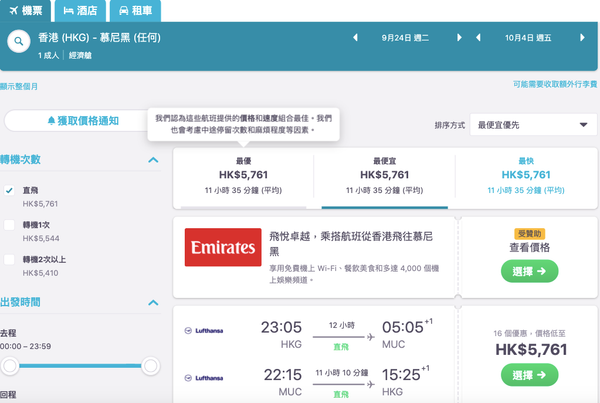
Task: Open the search magnifier icon
Action: pos(18,41)
